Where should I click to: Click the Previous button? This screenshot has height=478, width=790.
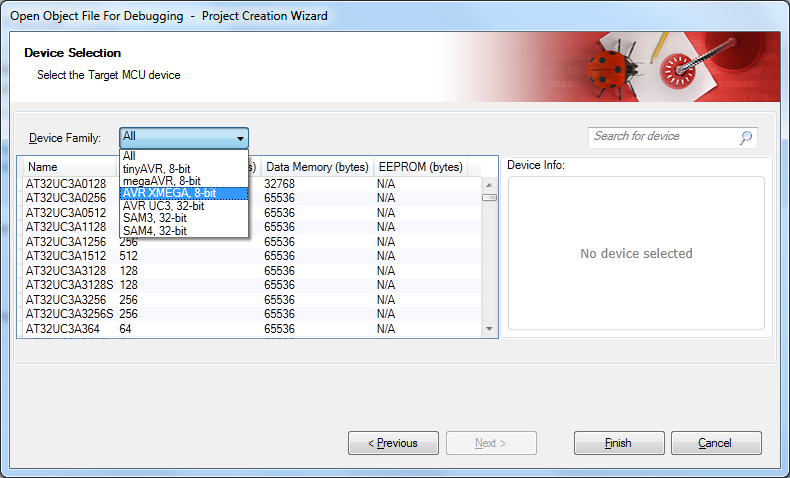(393, 443)
